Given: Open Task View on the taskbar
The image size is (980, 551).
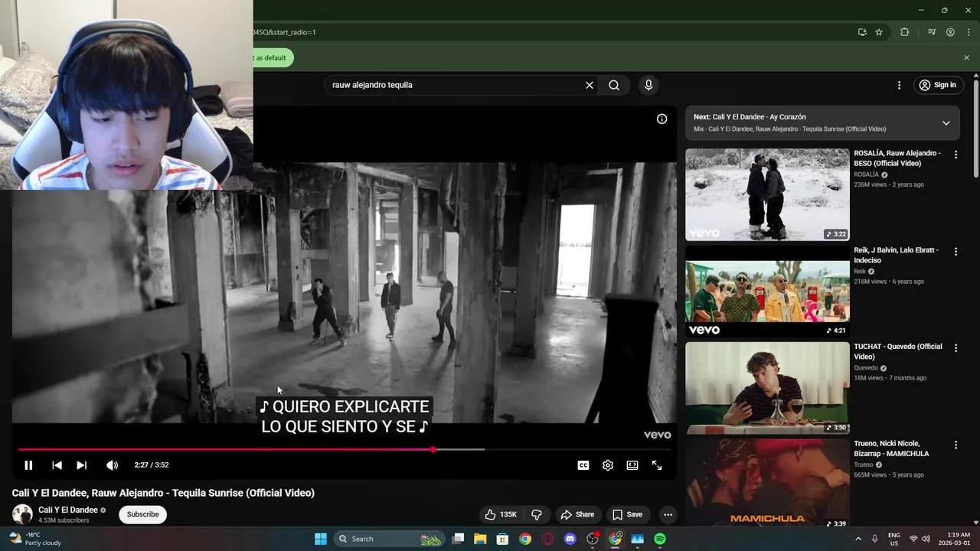Looking at the screenshot, I should 458,539.
